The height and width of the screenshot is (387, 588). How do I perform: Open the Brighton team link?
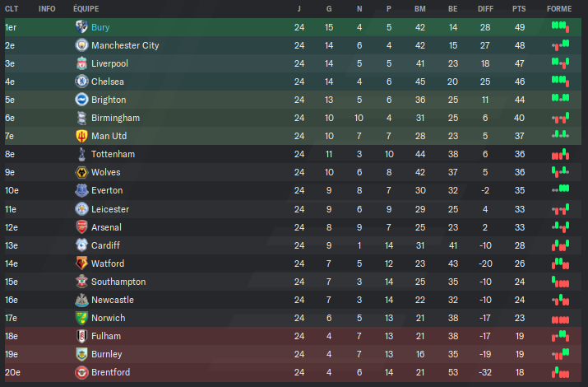(109, 100)
